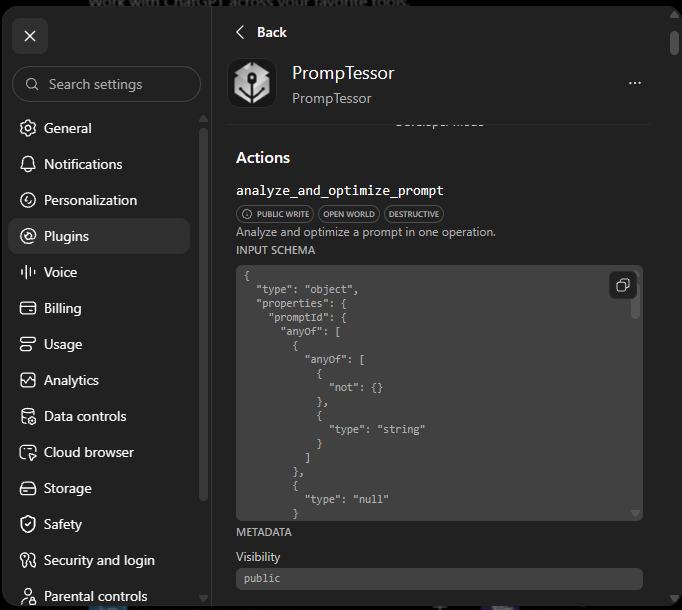Viewport: 682px width, 610px height.
Task: Click the METADATA label
Action: tap(264, 532)
